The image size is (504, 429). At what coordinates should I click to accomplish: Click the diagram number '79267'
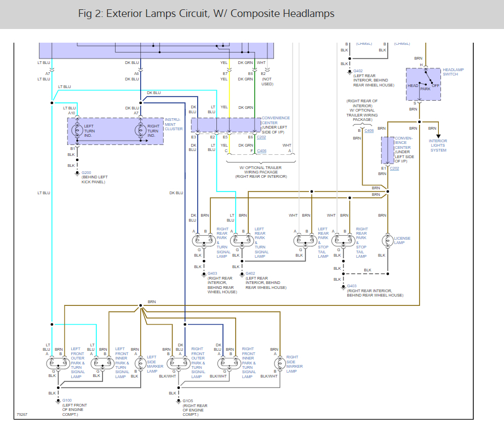[x=22, y=415]
